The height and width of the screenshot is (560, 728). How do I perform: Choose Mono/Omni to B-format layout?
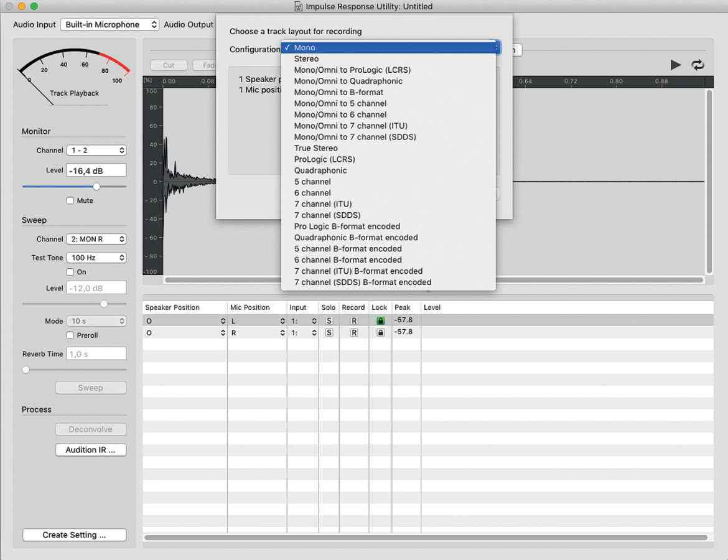click(388, 93)
